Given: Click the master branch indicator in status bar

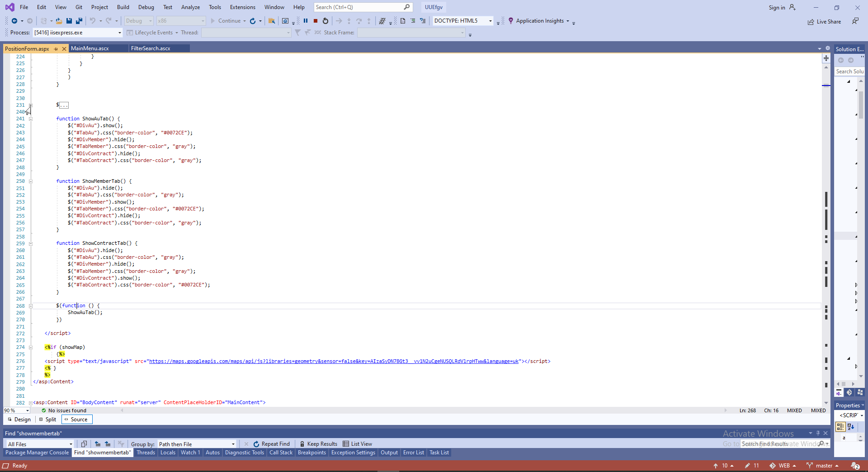Looking at the screenshot, I should click(x=822, y=466).
